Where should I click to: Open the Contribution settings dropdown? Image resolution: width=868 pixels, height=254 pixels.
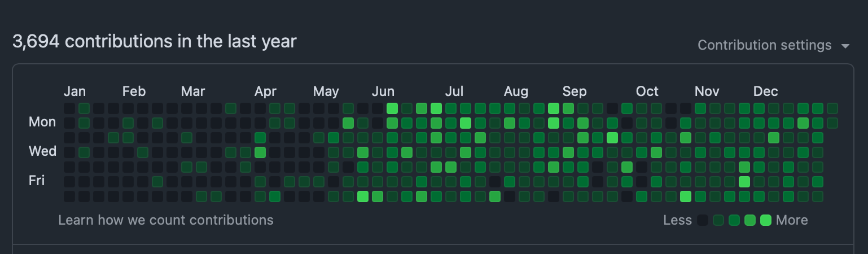pyautogui.click(x=774, y=45)
